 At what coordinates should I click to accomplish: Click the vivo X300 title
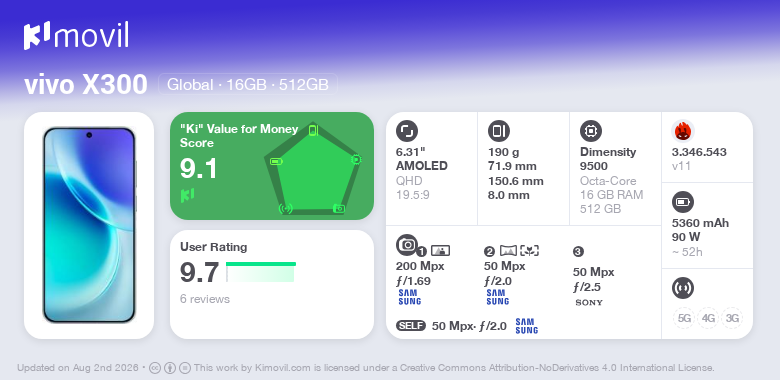pos(86,85)
